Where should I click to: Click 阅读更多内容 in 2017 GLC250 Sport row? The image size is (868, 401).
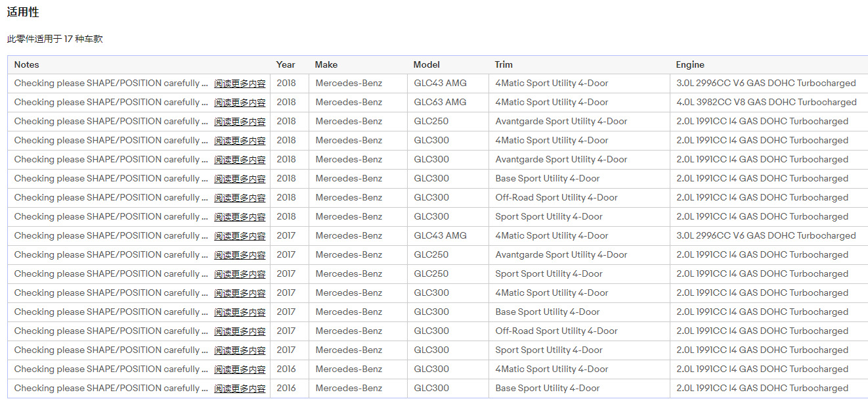click(240, 274)
